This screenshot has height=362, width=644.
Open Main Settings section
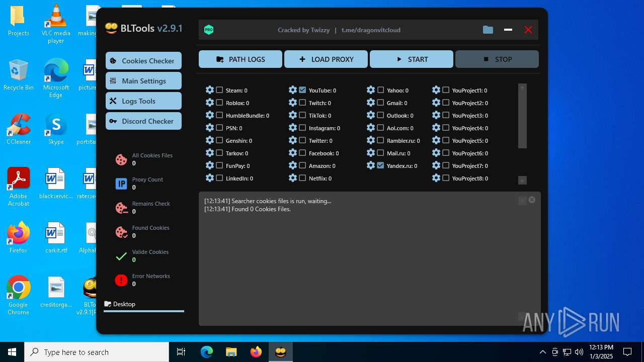[143, 80]
